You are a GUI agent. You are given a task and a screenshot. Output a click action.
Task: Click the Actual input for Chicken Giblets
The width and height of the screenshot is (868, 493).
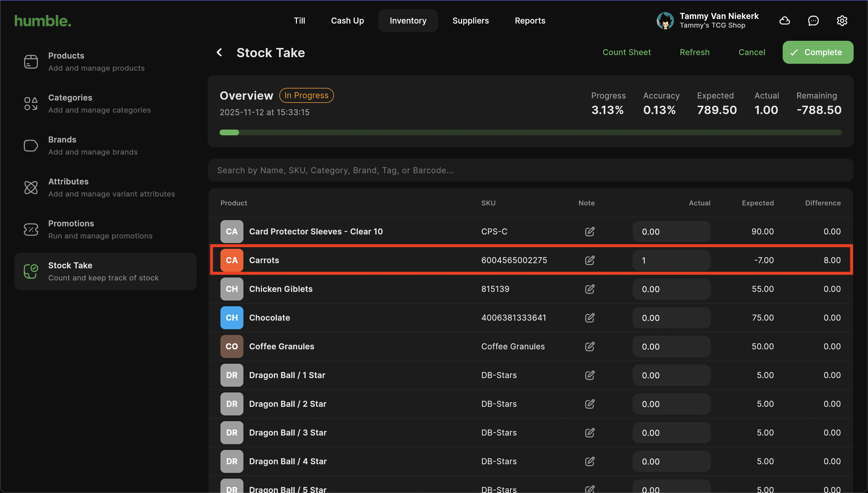(x=671, y=289)
